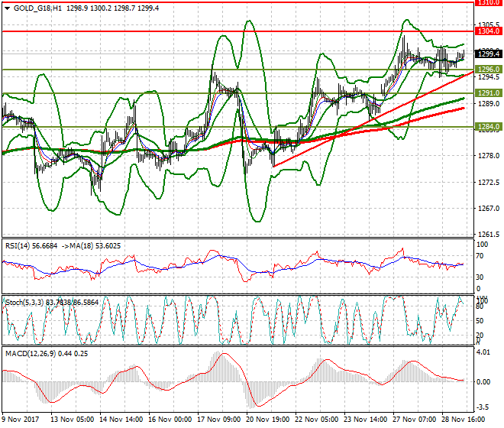Click the 1278.0 price scale value
This screenshot has height=428, width=504.
coord(489,156)
